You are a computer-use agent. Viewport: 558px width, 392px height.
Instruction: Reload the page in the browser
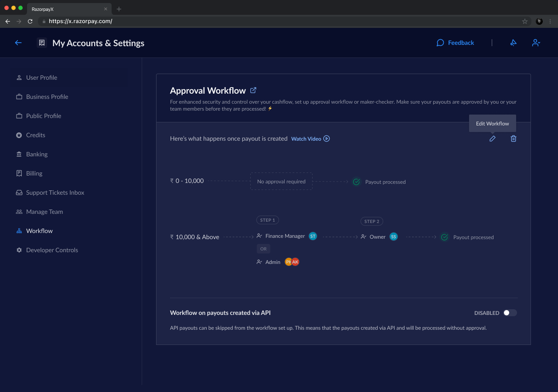pos(30,21)
